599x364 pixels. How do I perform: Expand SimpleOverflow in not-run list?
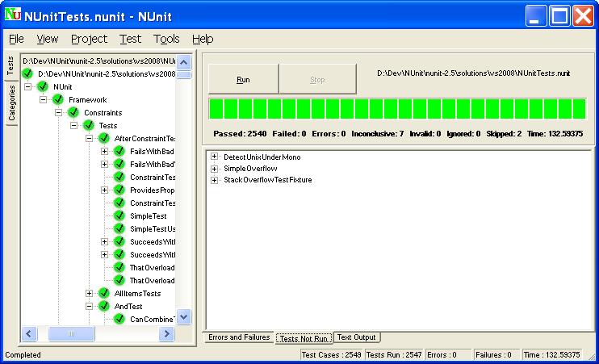214,169
